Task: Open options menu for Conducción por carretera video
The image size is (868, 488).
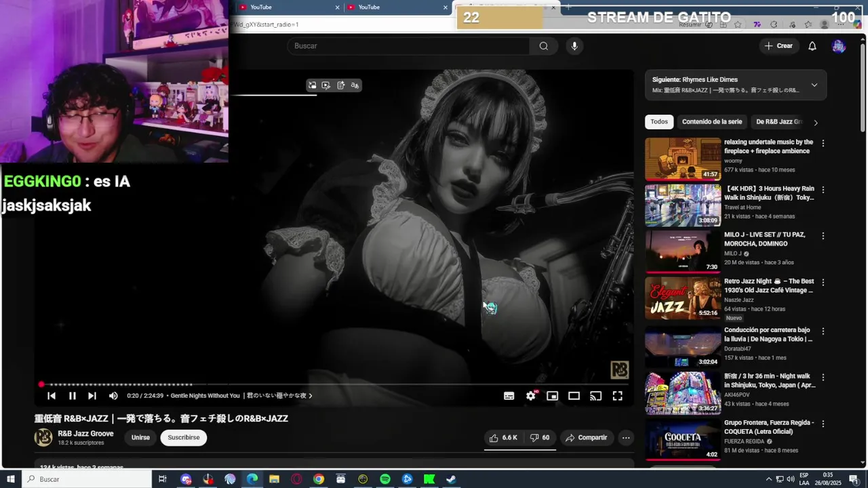Action: pyautogui.click(x=823, y=331)
